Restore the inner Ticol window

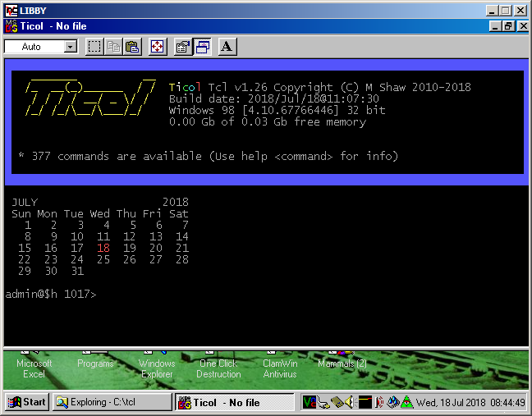point(508,26)
